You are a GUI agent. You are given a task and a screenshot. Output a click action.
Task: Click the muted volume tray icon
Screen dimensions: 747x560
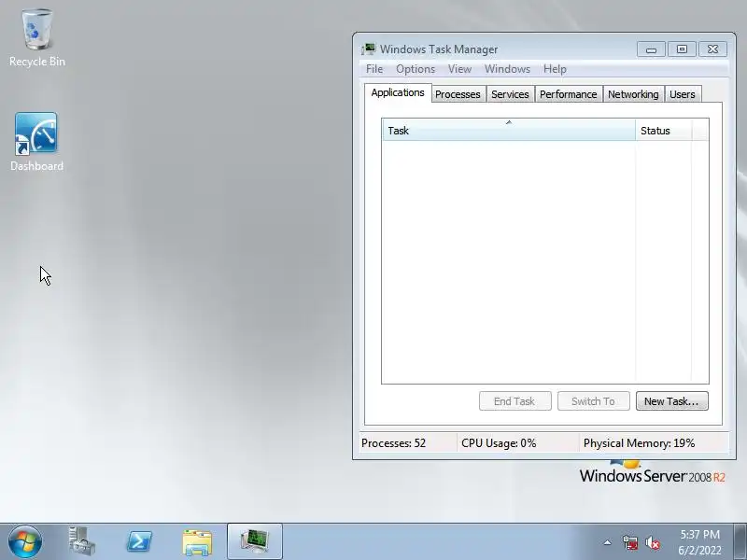tap(652, 542)
